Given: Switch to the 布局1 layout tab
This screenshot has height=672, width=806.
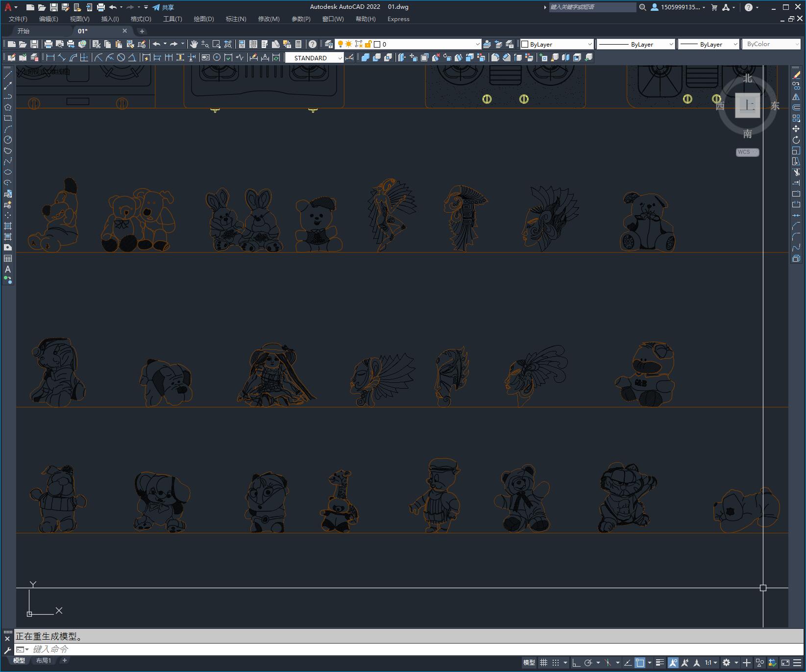Looking at the screenshot, I should click(x=44, y=660).
